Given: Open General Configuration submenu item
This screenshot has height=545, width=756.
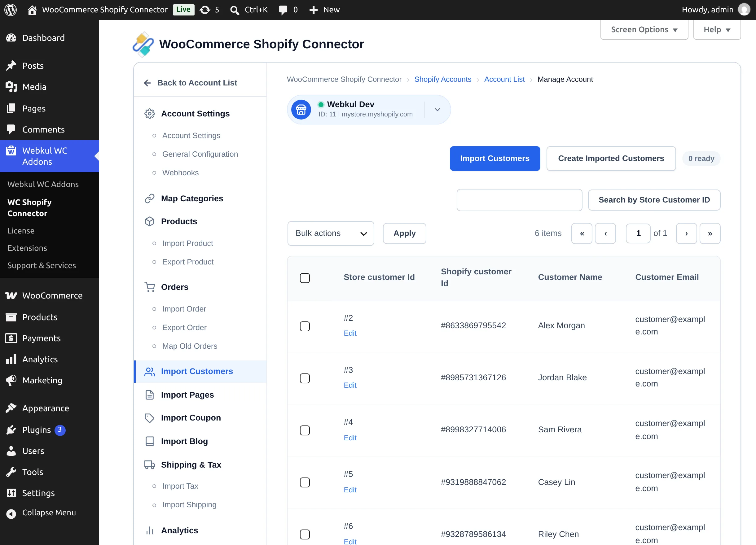Looking at the screenshot, I should (200, 154).
